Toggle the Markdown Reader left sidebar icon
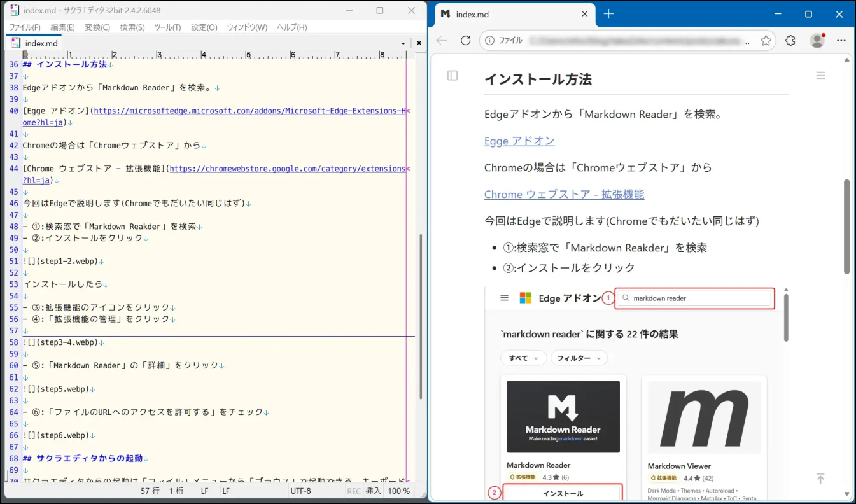 (x=453, y=76)
